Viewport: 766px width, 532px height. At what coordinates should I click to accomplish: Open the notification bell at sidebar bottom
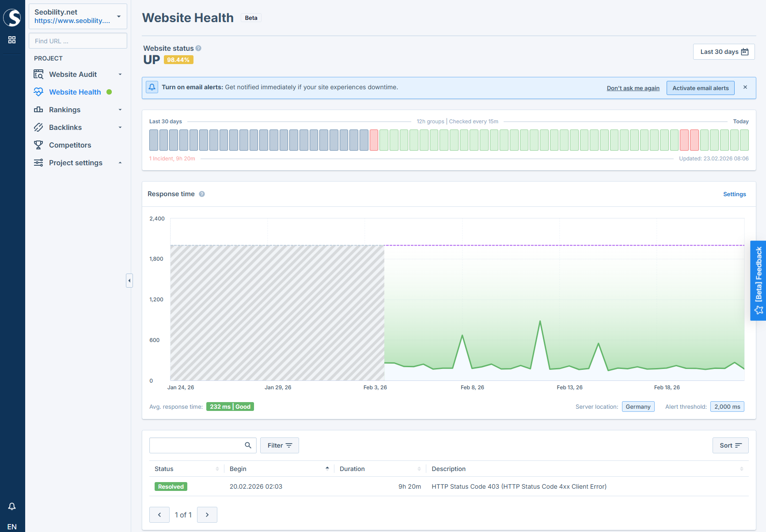click(x=12, y=506)
